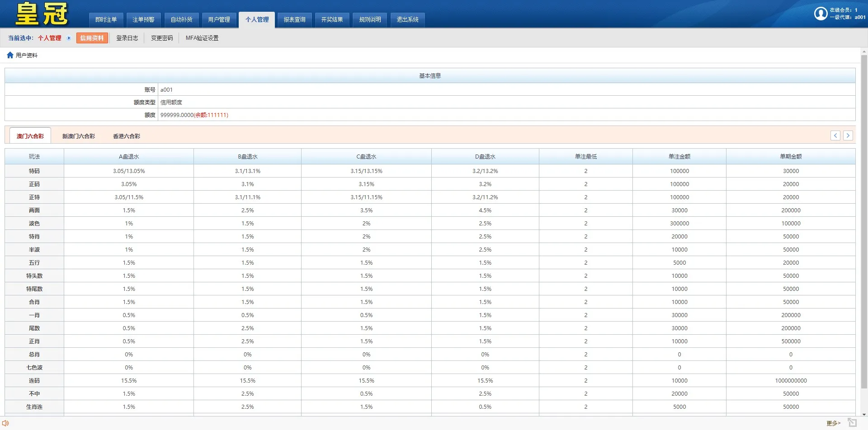Switch to the 新澳门六合彩 tab
868x430 pixels.
tap(78, 136)
